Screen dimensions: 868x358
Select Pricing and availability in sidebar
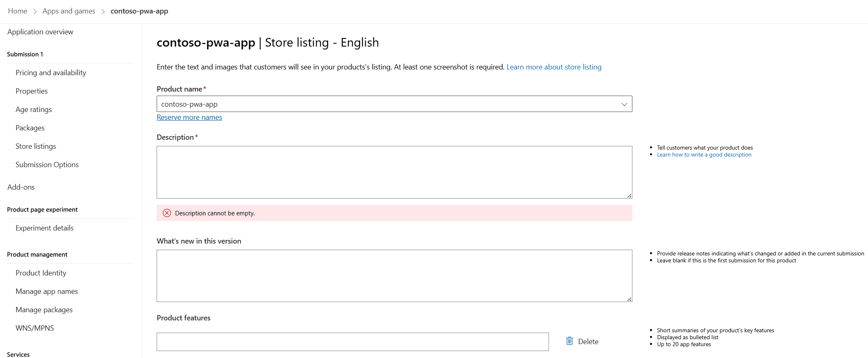(51, 73)
